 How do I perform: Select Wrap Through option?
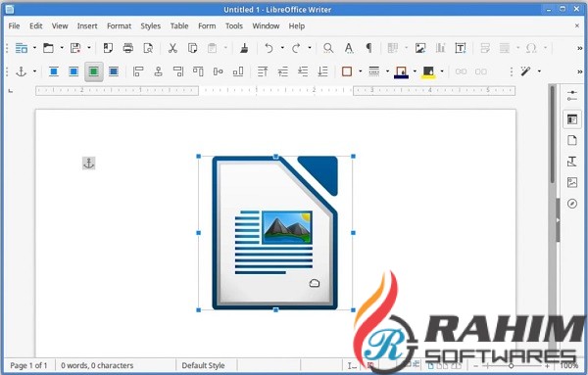click(114, 71)
